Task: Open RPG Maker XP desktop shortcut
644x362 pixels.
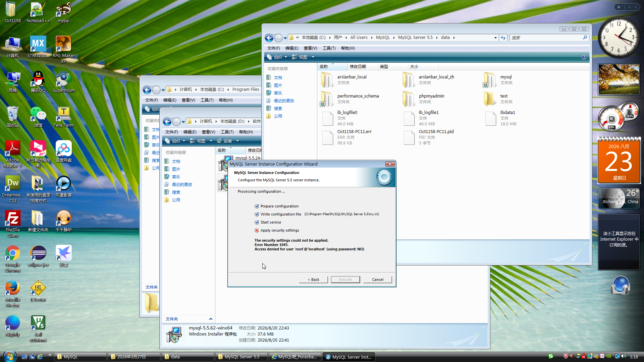Action: point(63,49)
